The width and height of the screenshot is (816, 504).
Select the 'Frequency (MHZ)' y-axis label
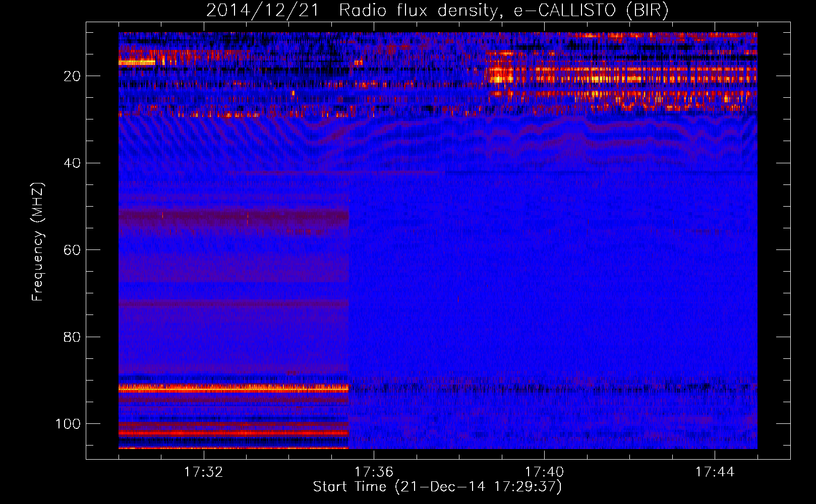pos(38,242)
